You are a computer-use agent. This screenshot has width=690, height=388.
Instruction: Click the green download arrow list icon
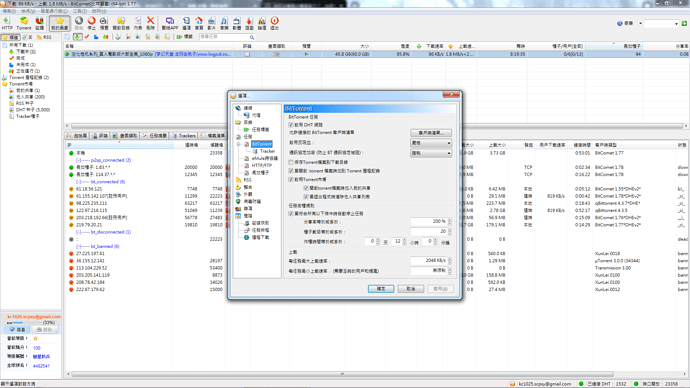point(77,37)
